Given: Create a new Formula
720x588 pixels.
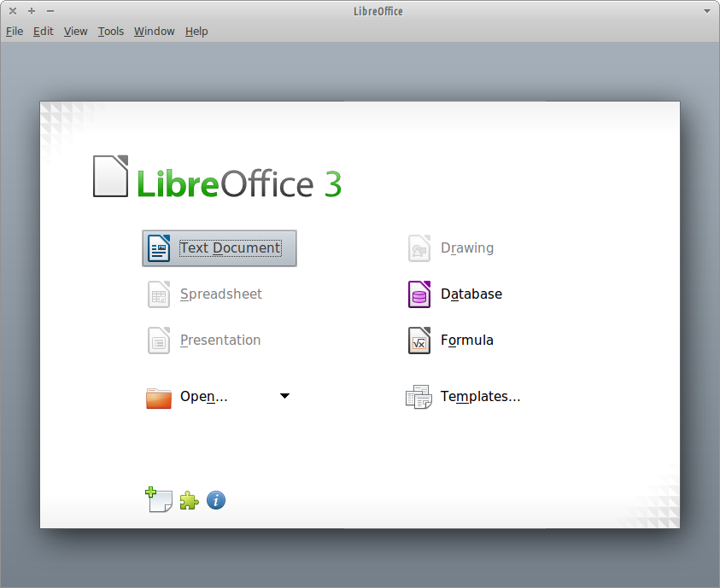Looking at the screenshot, I should tap(467, 340).
